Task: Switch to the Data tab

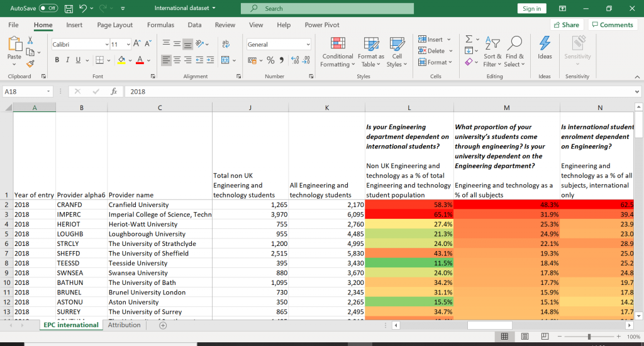Action: [195, 25]
